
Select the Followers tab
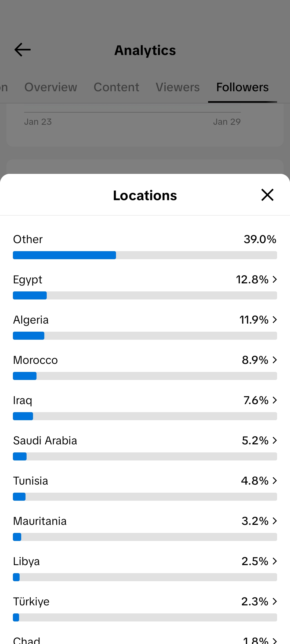242,87
